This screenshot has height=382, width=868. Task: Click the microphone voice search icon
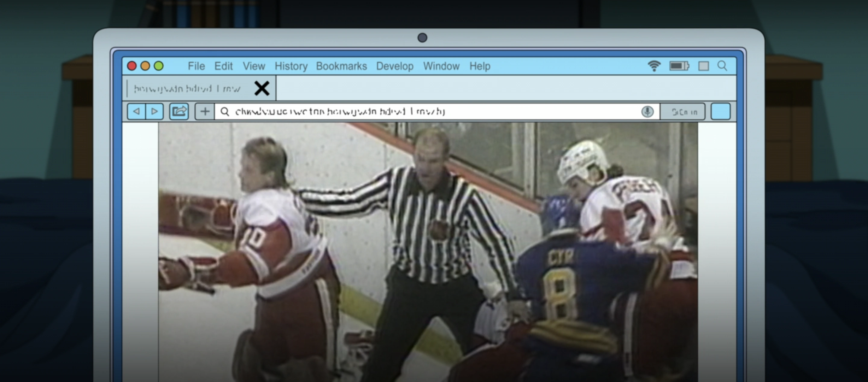[x=647, y=111]
